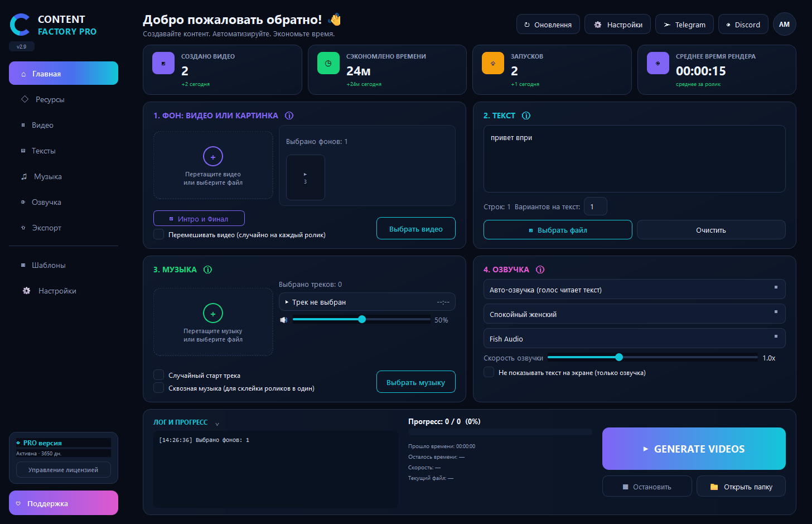Click the Telegram plane icon in header
Image resolution: width=812 pixels, height=524 pixels.
click(667, 25)
